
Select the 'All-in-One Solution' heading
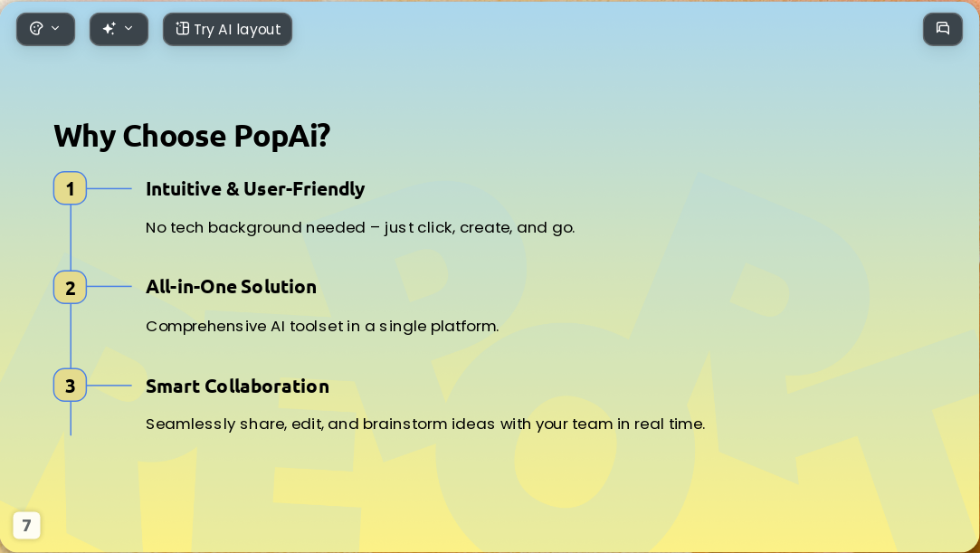point(232,287)
